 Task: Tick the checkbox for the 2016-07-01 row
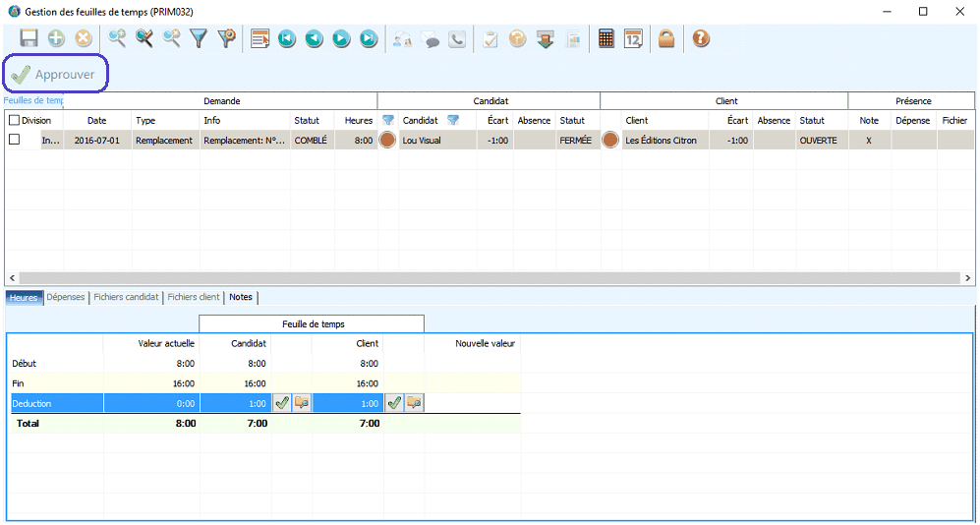14,141
